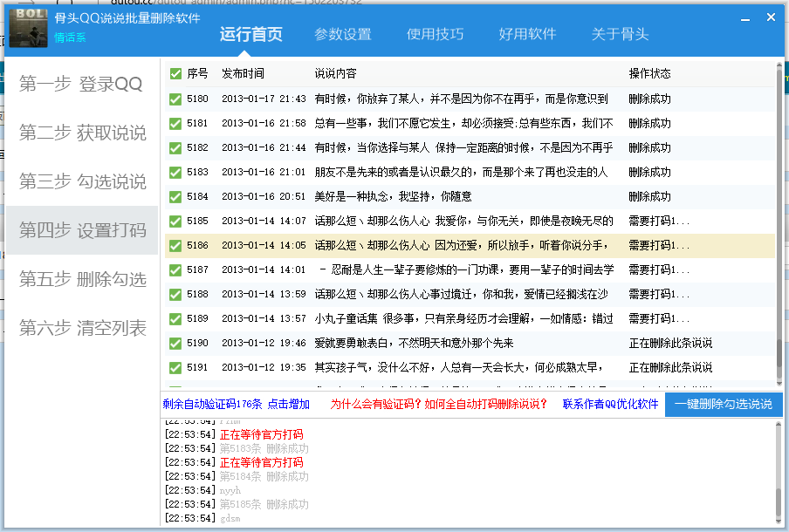Click the 一键删除勾选说说 button
The height and width of the screenshot is (532, 789).
click(x=724, y=405)
